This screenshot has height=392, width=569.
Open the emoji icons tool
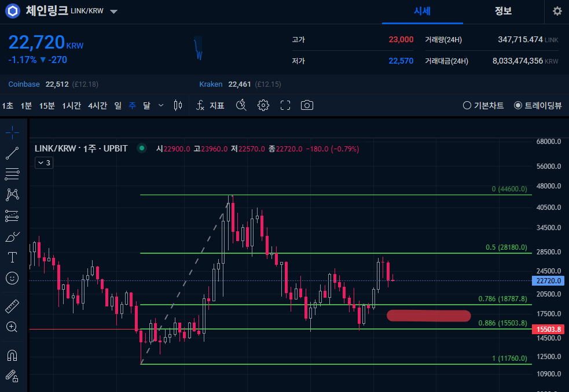pos(12,278)
